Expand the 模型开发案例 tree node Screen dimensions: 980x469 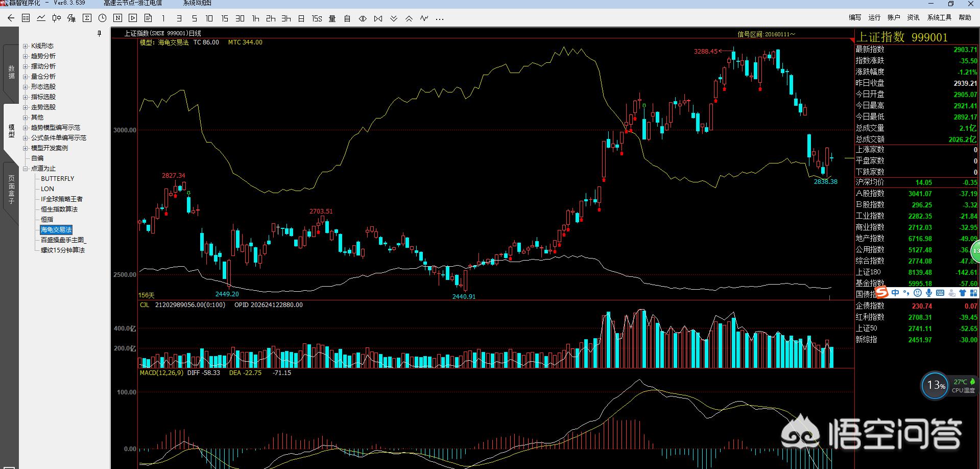26,148
